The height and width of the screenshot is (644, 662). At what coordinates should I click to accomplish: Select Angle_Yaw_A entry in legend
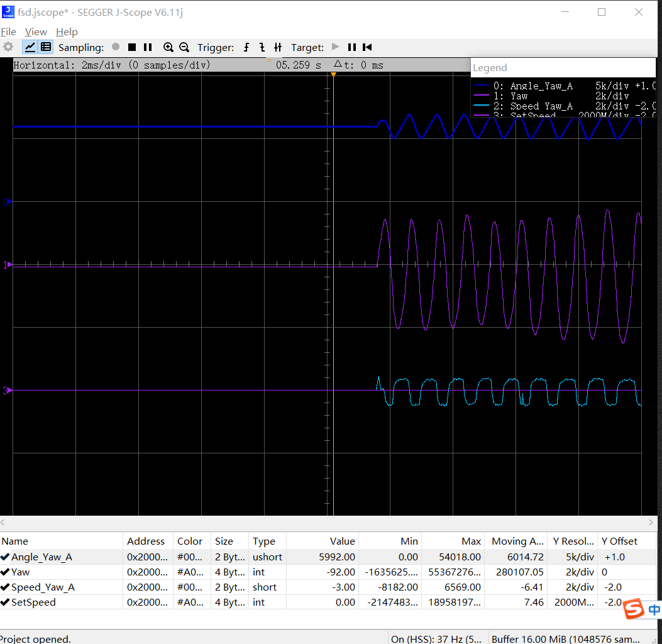[x=564, y=86]
